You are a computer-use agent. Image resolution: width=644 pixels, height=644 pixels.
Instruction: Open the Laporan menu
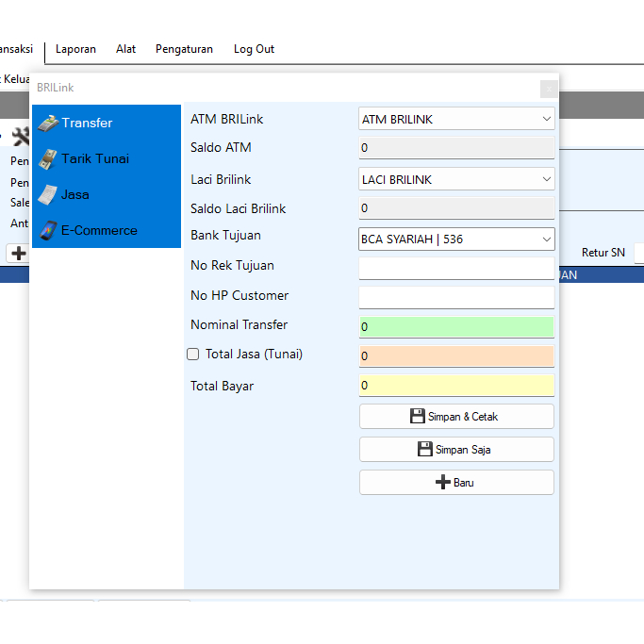tap(75, 49)
